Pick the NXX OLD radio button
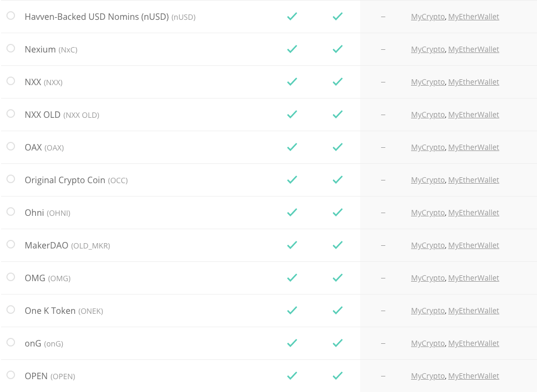The height and width of the screenshot is (392, 537). coord(11,114)
